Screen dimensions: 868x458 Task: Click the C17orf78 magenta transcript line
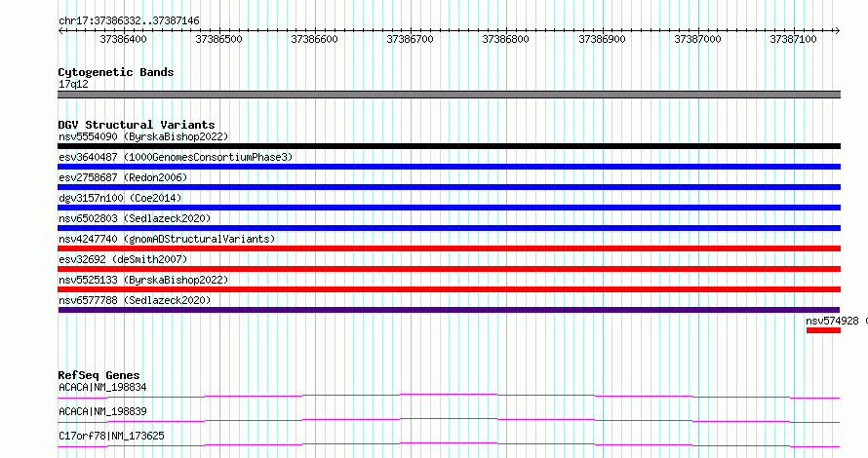(x=449, y=444)
